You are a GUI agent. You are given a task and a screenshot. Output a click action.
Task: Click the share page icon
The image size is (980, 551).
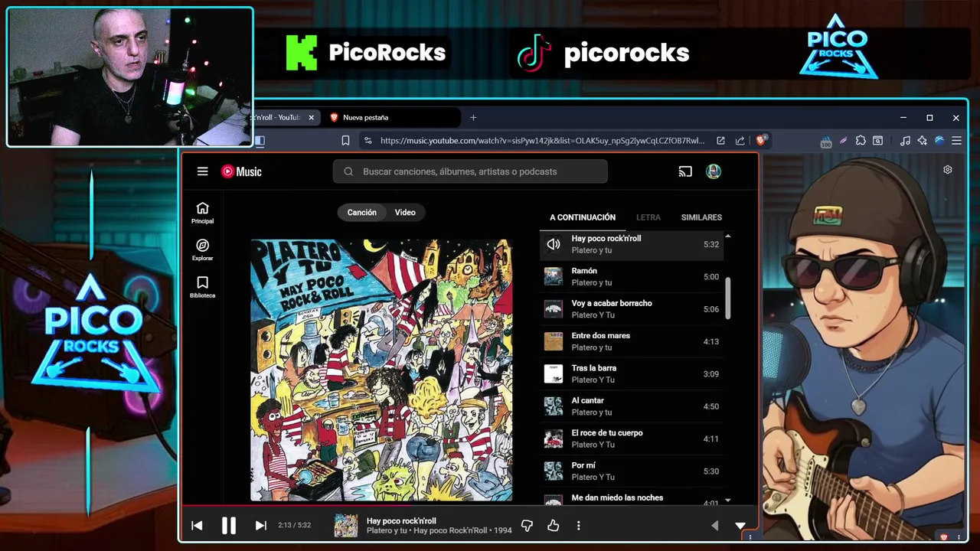[740, 141]
